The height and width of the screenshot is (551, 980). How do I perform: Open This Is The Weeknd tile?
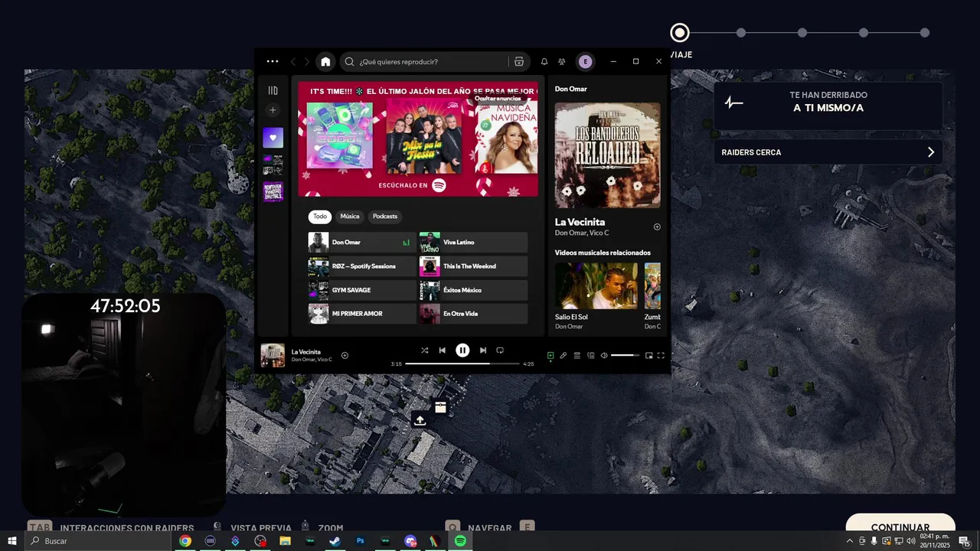[x=473, y=266]
